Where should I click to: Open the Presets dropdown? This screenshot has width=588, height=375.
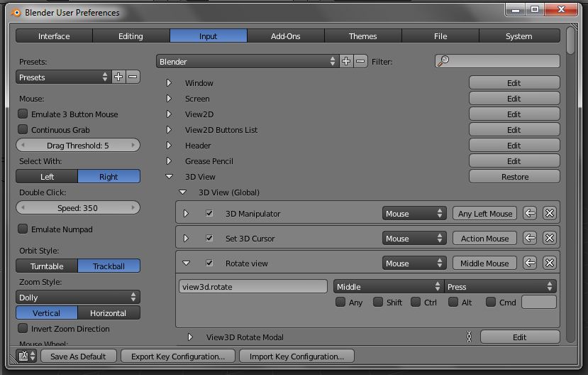click(x=63, y=77)
